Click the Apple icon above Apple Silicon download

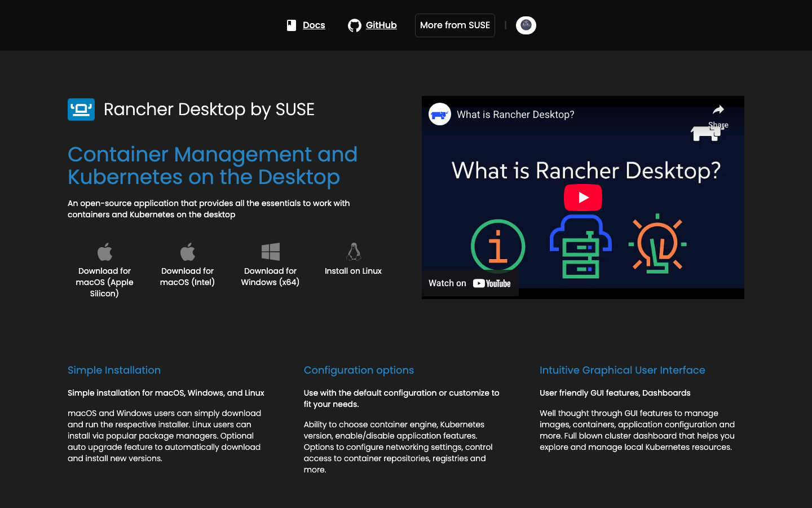(104, 252)
